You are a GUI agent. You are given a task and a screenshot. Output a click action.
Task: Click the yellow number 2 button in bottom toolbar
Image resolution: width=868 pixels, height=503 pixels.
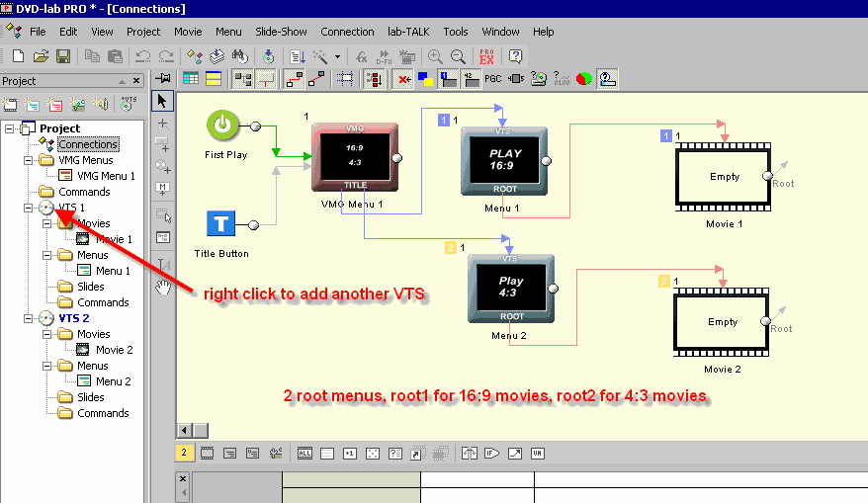tap(184, 454)
